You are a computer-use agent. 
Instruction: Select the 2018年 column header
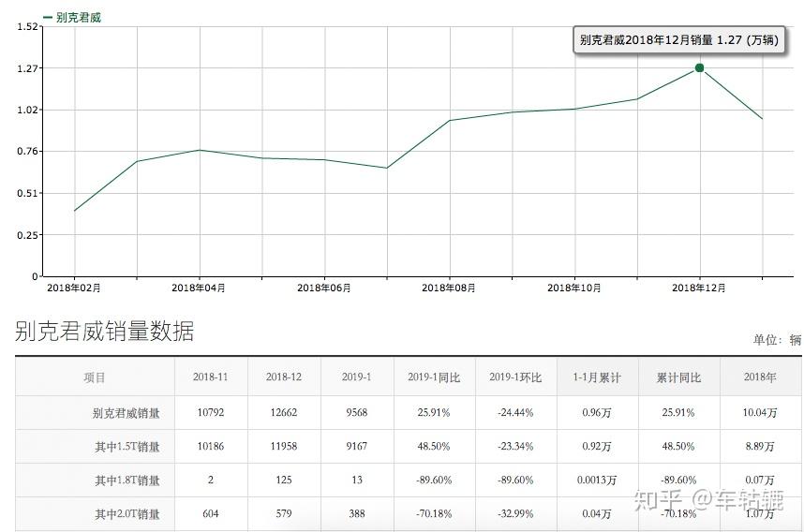coord(760,377)
